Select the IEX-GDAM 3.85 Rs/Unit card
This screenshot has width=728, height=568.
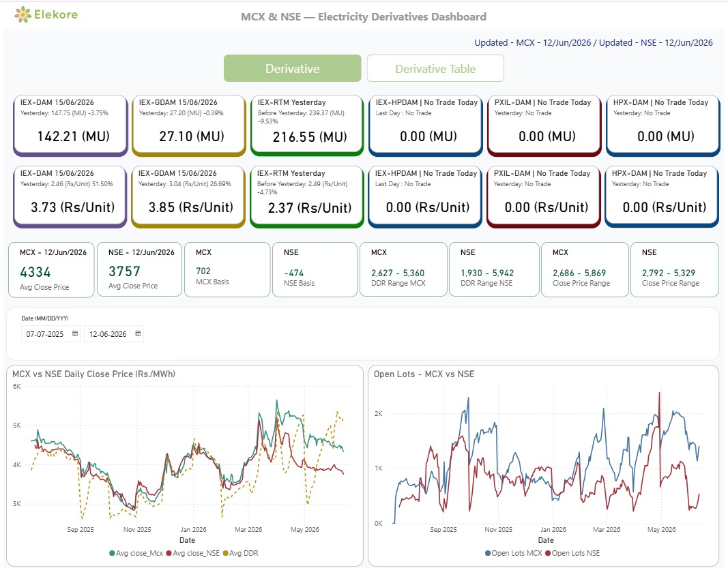188,197
